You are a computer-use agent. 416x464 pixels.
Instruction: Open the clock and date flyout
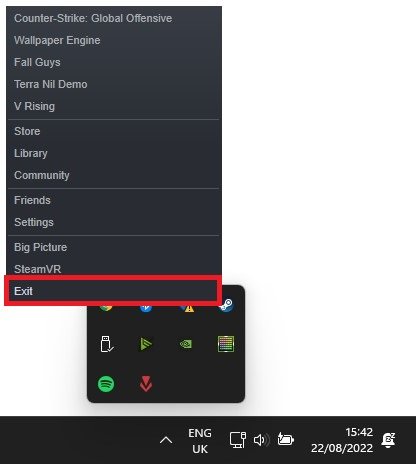point(342,440)
